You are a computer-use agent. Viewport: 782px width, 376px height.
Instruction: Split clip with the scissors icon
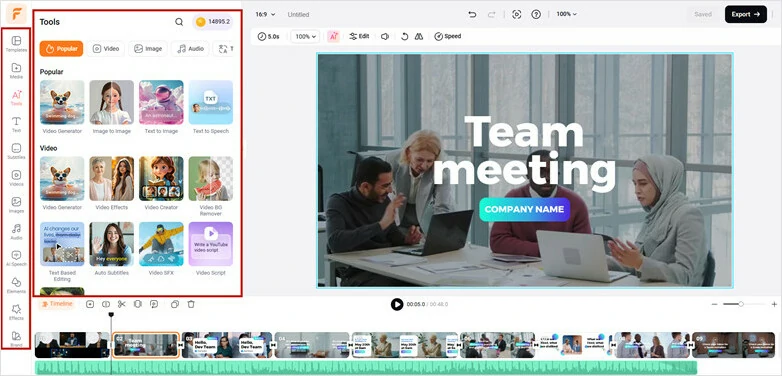pos(122,304)
